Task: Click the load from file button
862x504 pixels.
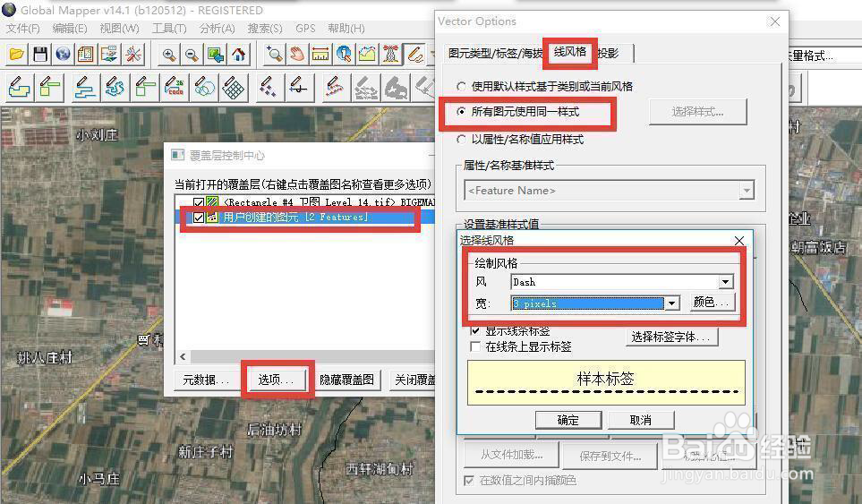Action: point(512,455)
